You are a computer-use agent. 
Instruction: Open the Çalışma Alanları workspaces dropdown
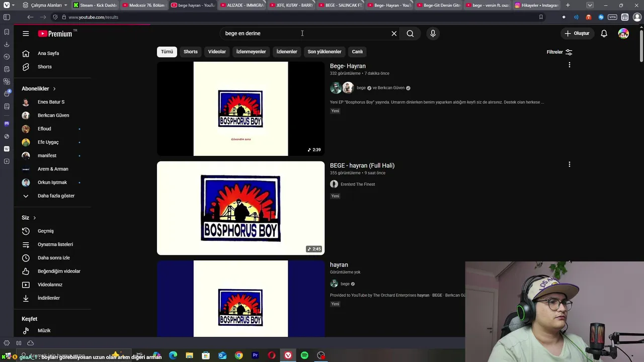[x=44, y=5]
